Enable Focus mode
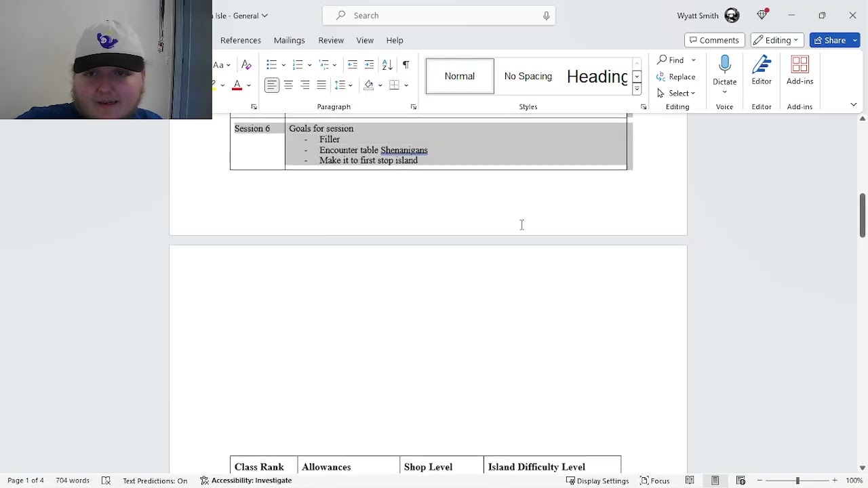Screen dimensions: 868x488 (654, 481)
